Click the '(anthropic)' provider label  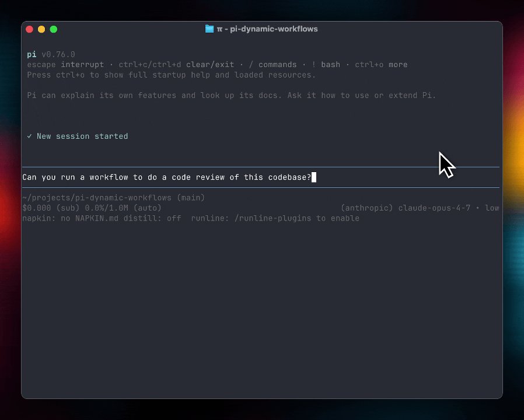(366, 208)
